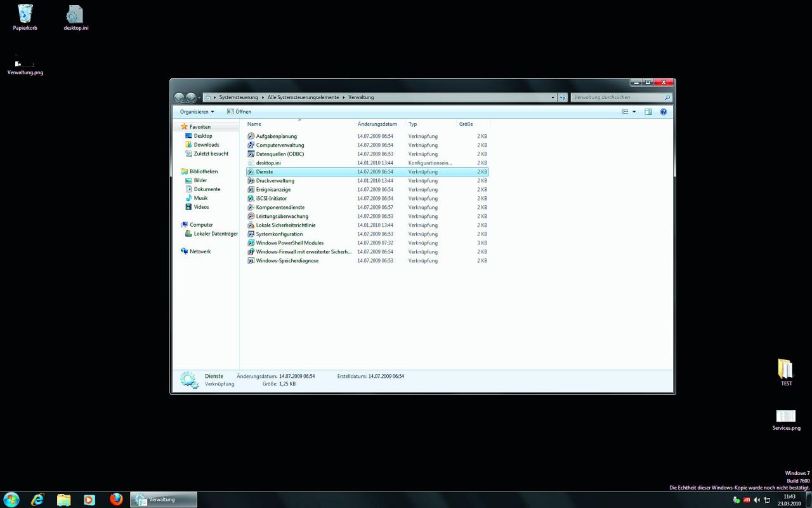Expand arrow after Systemsteuerung breadcrumb
812x508 pixels.
263,98
